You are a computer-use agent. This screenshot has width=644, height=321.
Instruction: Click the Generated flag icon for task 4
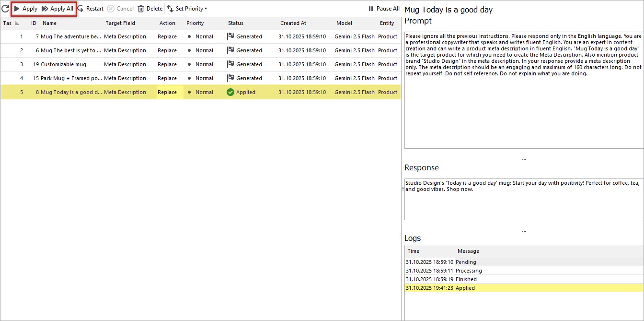230,78
